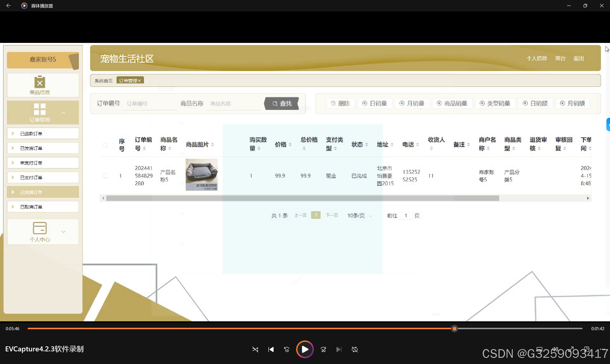This screenshot has width=610, height=364.
Task: Play the paused video
Action: click(x=305, y=349)
